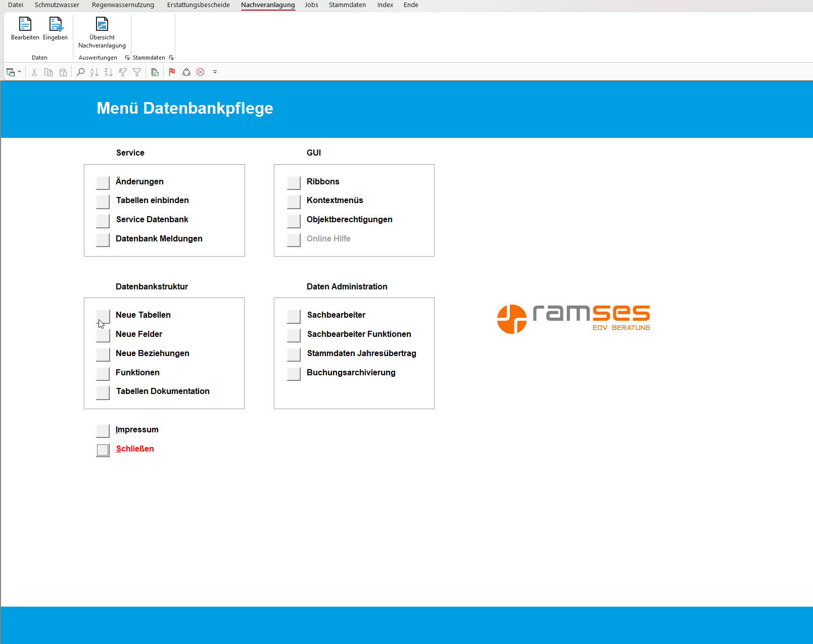Expand the Stammdaten group launcher
813x644 pixels.
click(x=171, y=58)
